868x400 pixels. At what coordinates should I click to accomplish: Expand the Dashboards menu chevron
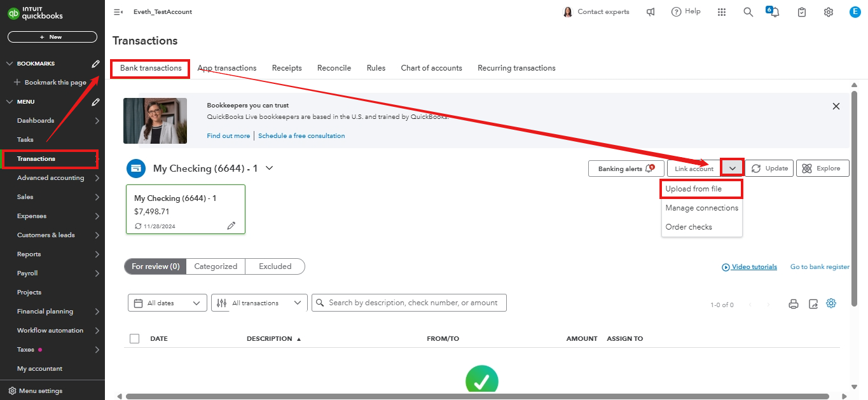pos(97,121)
